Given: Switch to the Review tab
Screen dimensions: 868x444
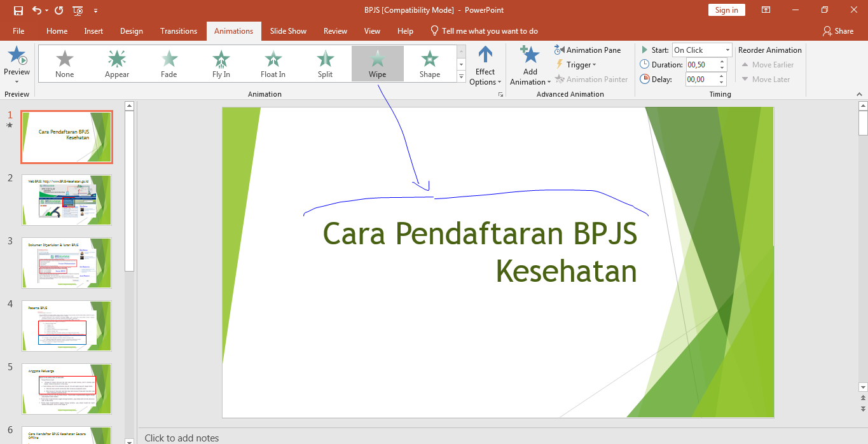Looking at the screenshot, I should [335, 31].
